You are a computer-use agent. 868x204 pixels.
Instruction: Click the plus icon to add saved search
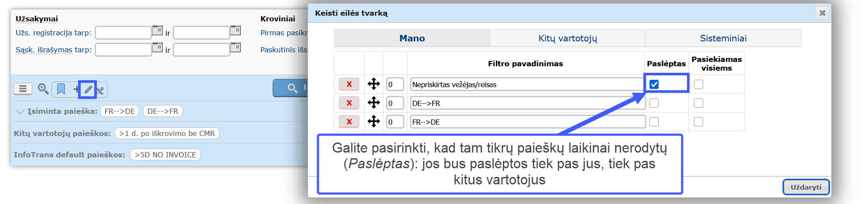(x=76, y=89)
